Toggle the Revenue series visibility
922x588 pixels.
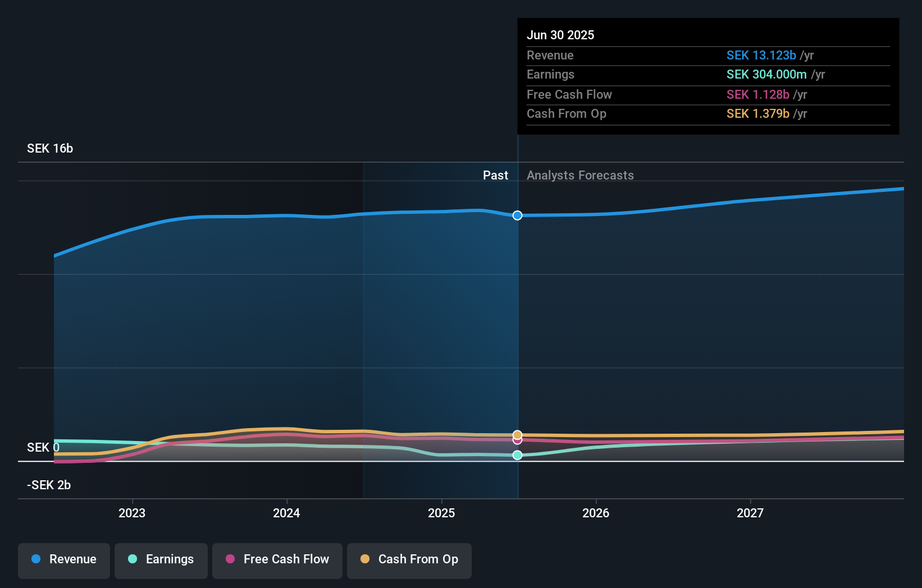(x=63, y=560)
